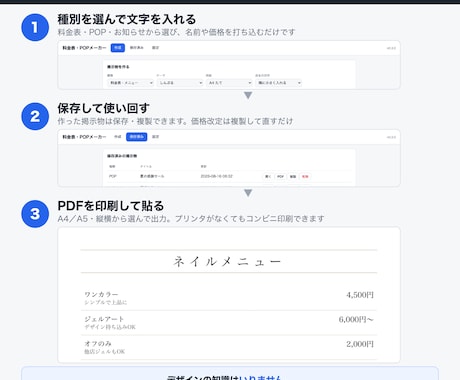
Task: Open the 料金表・メニュー type dropdown
Action: tap(131, 83)
